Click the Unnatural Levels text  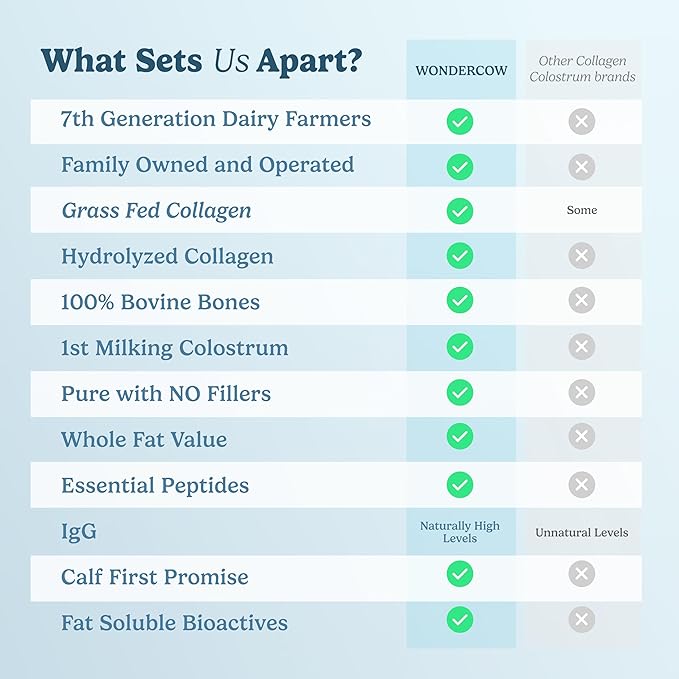(581, 532)
